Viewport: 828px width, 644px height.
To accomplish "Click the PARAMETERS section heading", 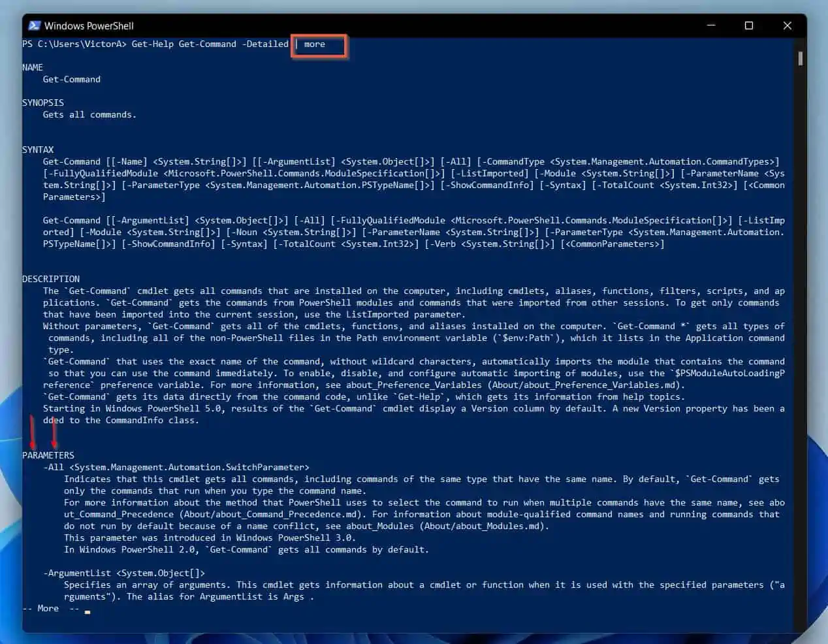I will pos(48,455).
